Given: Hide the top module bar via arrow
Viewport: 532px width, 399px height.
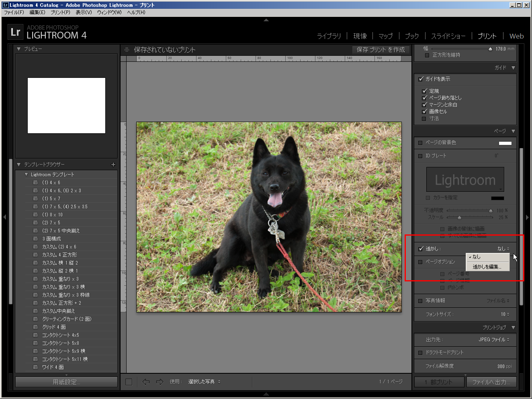Looking at the screenshot, I should [x=266, y=20].
